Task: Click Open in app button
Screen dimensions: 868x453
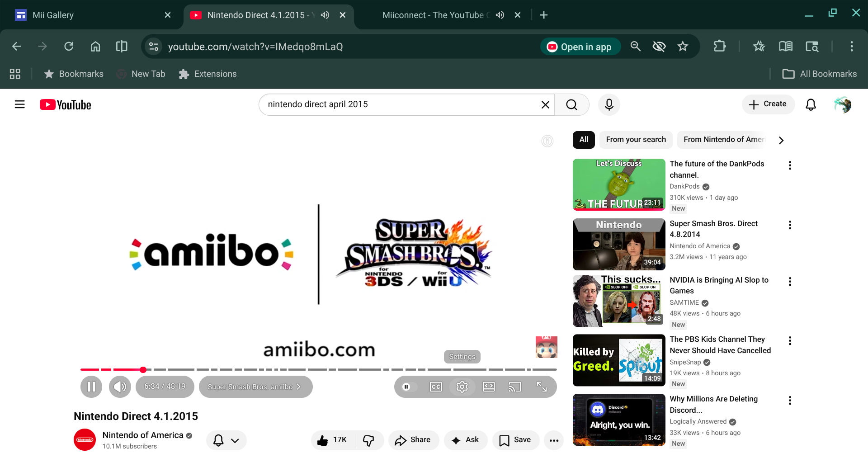Action: click(580, 47)
